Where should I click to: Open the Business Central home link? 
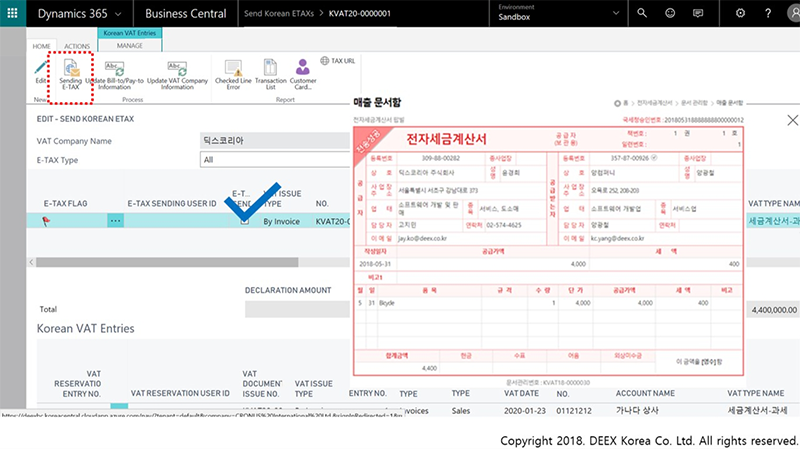[185, 14]
